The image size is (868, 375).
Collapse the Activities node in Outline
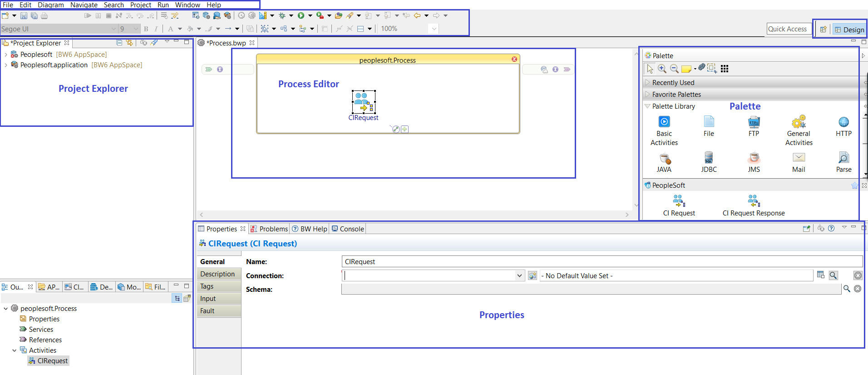click(x=15, y=350)
